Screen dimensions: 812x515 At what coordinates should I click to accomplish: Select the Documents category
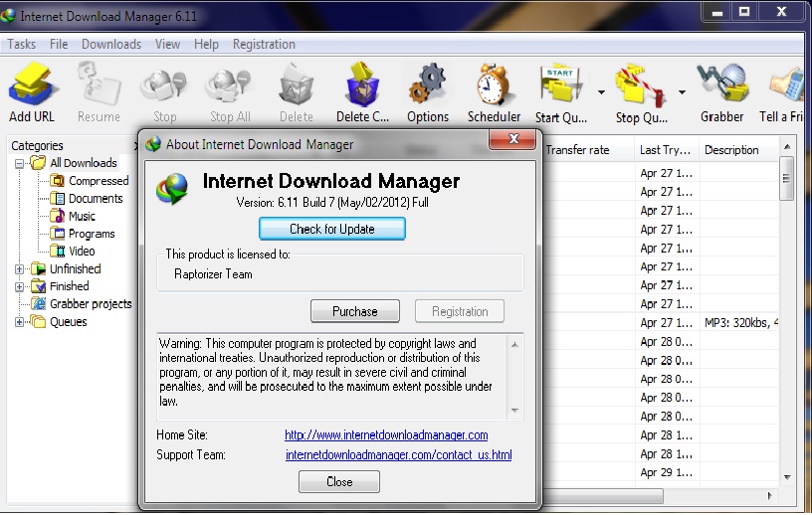[x=96, y=198]
